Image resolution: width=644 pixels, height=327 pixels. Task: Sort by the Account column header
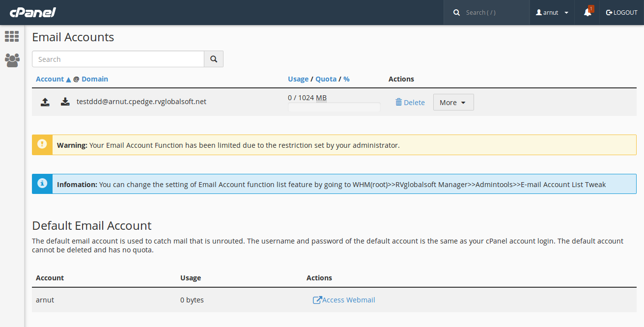(x=50, y=79)
